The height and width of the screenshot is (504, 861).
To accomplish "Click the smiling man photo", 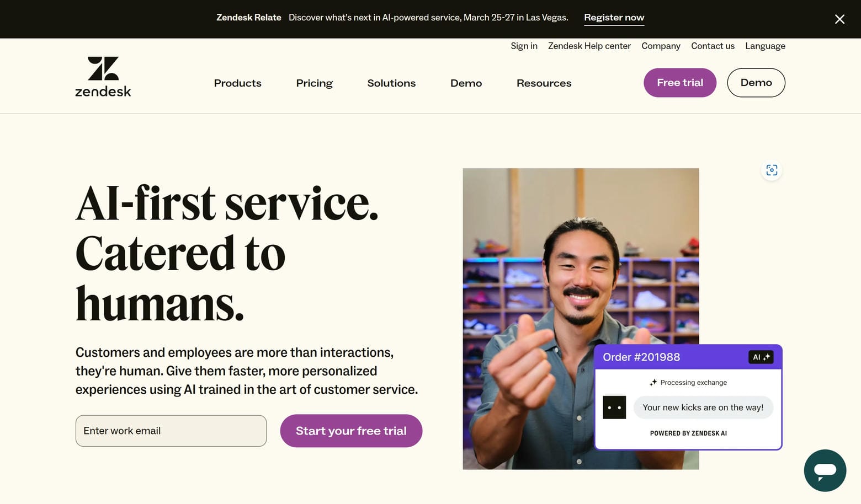I will (x=581, y=319).
